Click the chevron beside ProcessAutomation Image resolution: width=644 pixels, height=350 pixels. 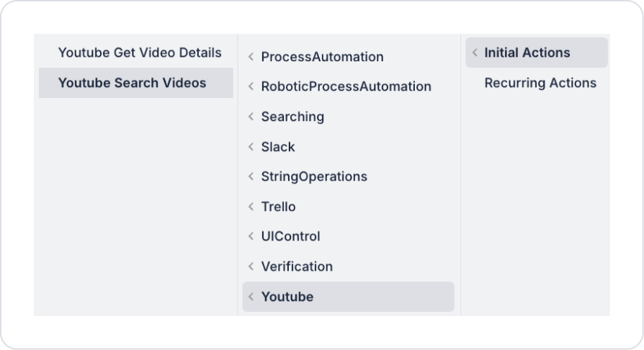coord(251,56)
